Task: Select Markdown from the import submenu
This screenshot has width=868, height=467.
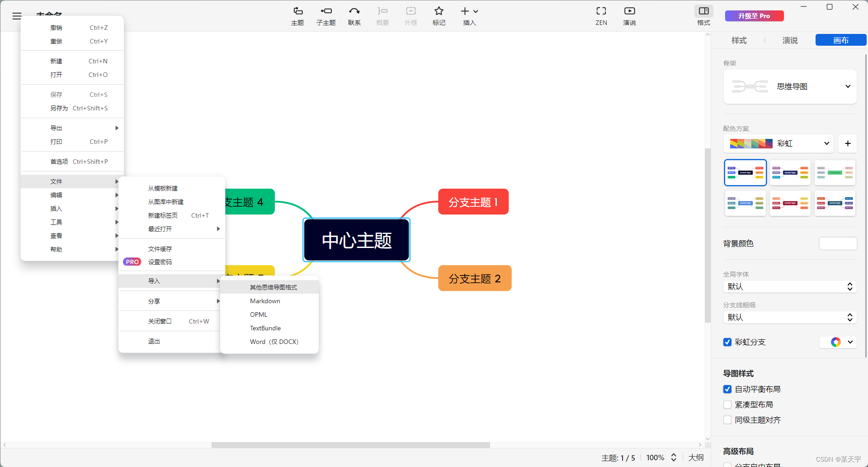Action: (265, 300)
